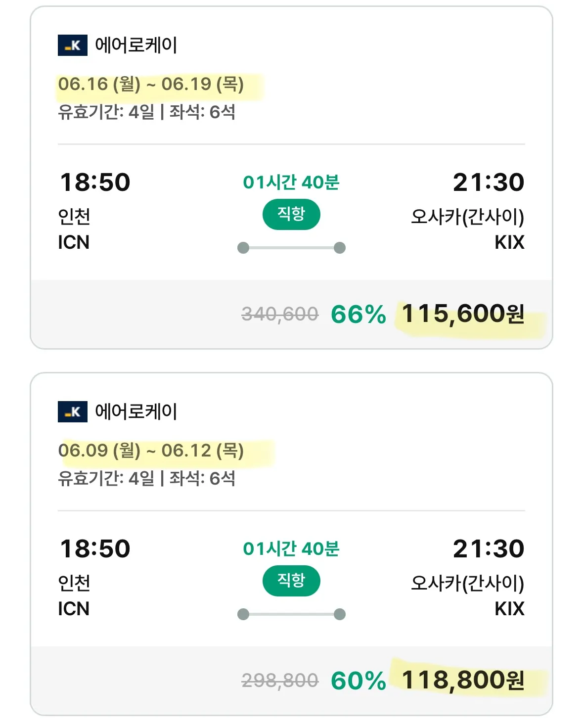Click first card route line start dot
Screen dimensions: 583x728
243,248
